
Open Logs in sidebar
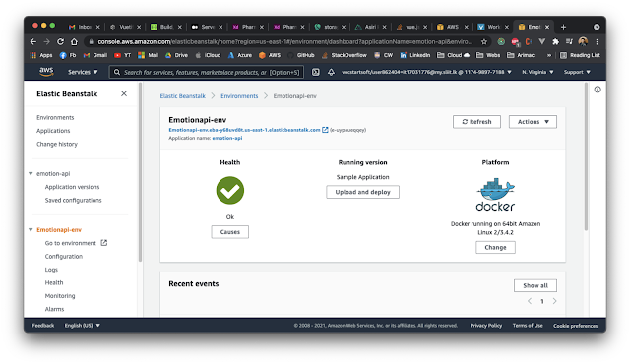[x=51, y=270]
